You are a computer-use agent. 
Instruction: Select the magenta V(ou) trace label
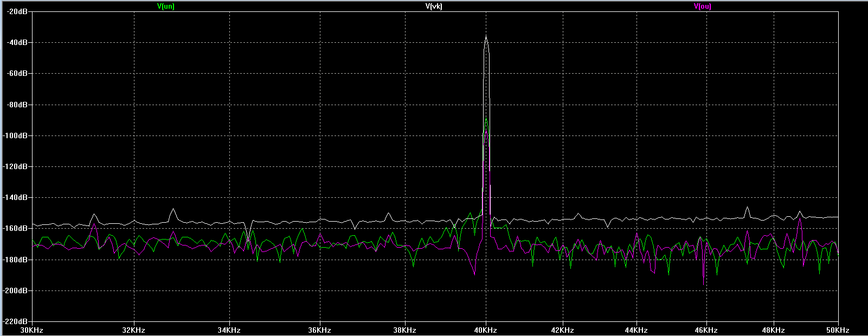(702, 7)
